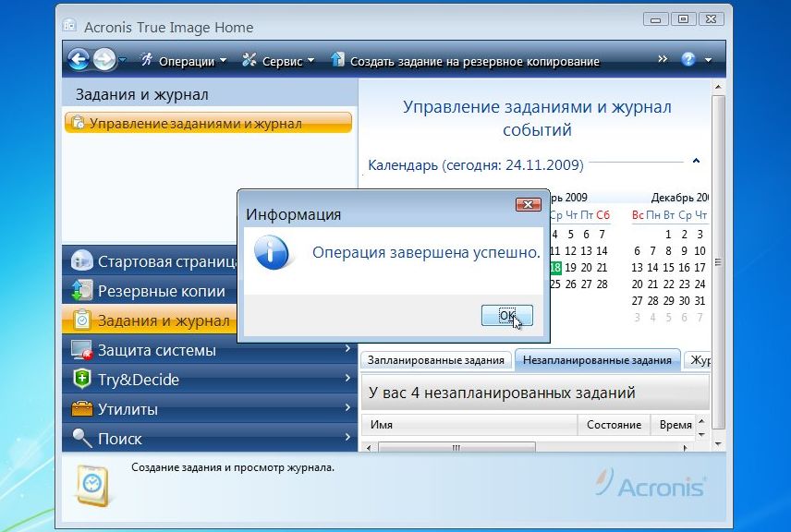This screenshot has width=791, height=532.
Task: Click the Сервис tools icon
Action: [249, 60]
